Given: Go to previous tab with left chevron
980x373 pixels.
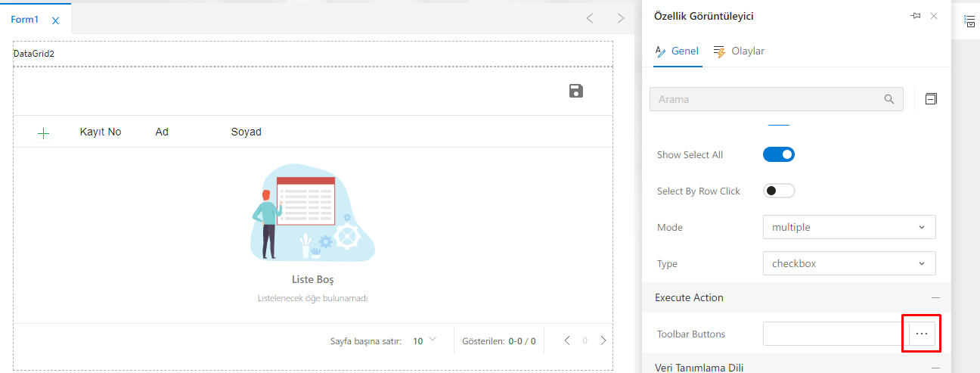Looking at the screenshot, I should (590, 18).
